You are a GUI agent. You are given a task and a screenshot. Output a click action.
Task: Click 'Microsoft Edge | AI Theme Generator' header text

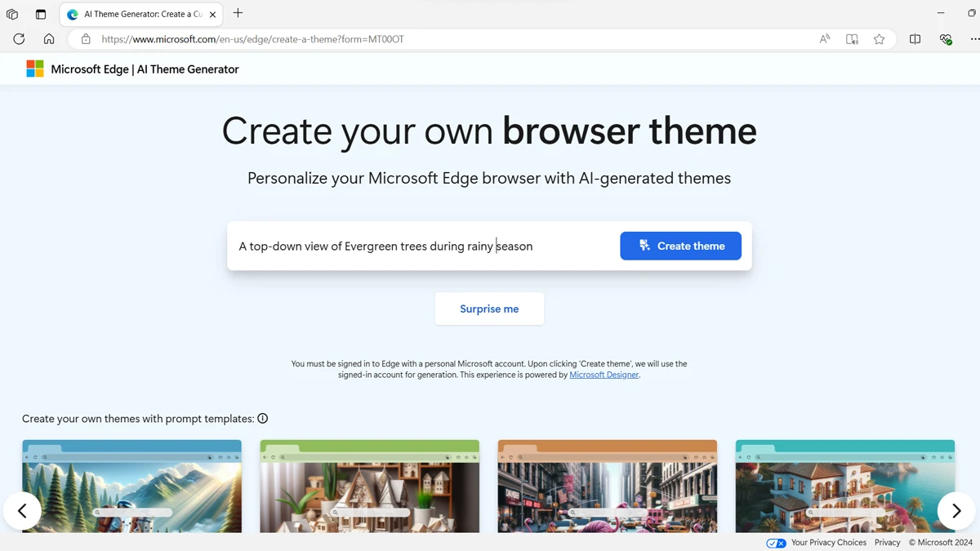145,69
